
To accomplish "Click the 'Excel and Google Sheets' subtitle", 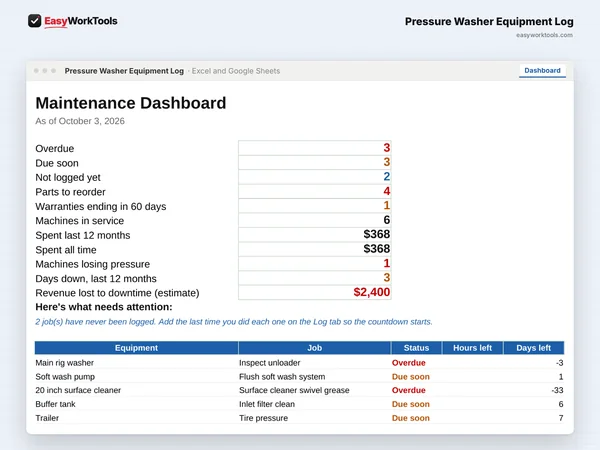I will tap(236, 71).
